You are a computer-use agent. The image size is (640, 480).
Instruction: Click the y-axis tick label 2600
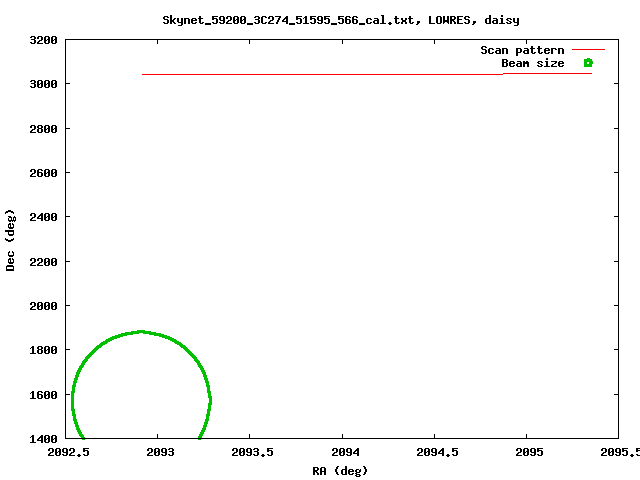tap(43, 173)
